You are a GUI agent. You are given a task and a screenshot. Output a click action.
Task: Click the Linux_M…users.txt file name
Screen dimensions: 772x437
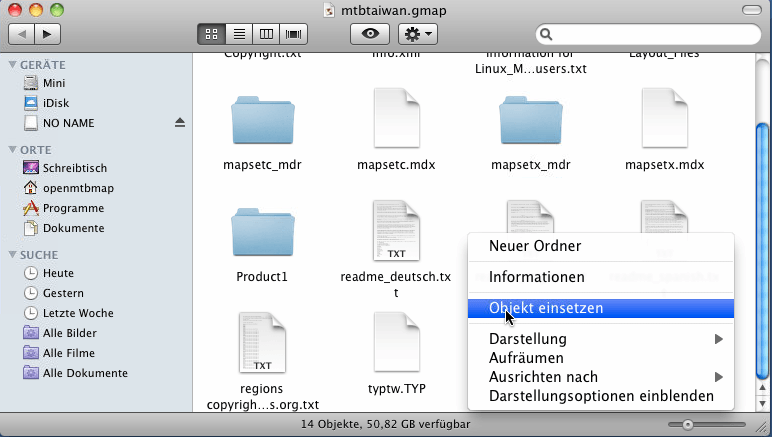[531, 69]
